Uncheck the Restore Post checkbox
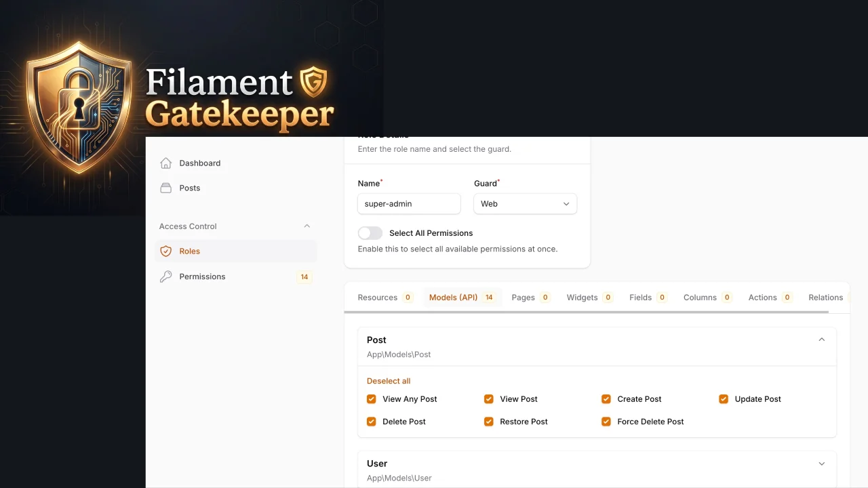 (488, 422)
